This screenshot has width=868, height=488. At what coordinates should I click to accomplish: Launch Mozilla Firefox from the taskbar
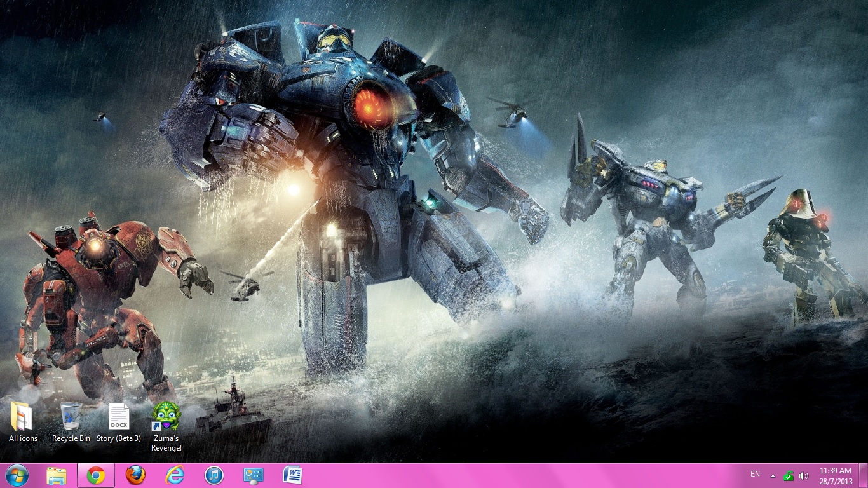pyautogui.click(x=135, y=475)
